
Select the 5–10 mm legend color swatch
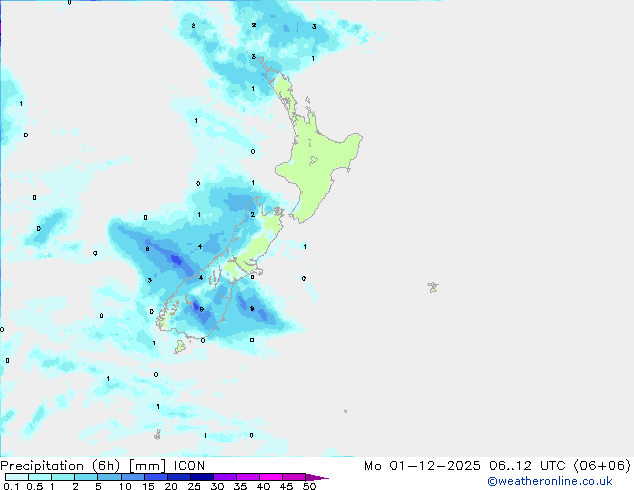coord(110,477)
